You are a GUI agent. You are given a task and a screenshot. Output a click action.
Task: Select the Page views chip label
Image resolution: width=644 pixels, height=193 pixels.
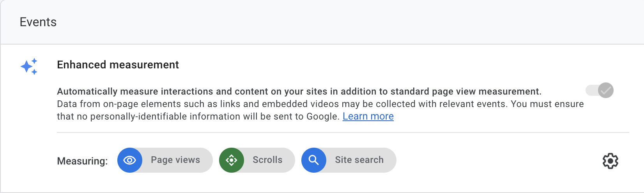[175, 160]
